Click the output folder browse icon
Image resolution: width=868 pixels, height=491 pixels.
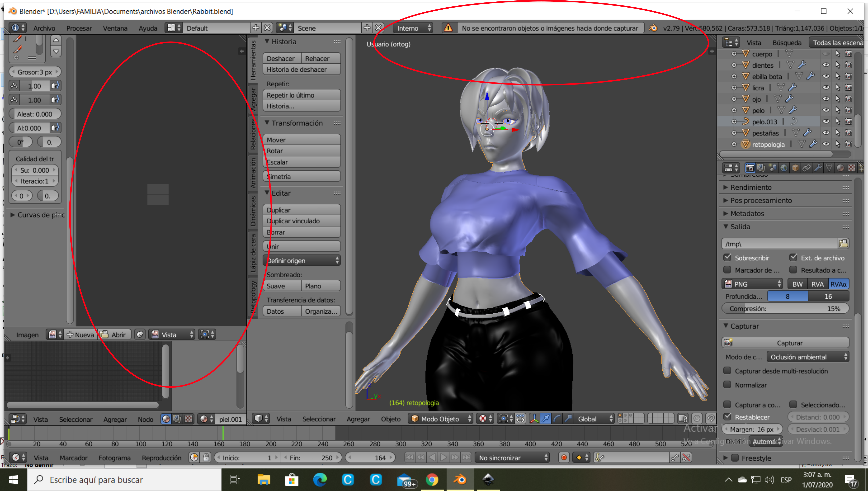point(843,244)
